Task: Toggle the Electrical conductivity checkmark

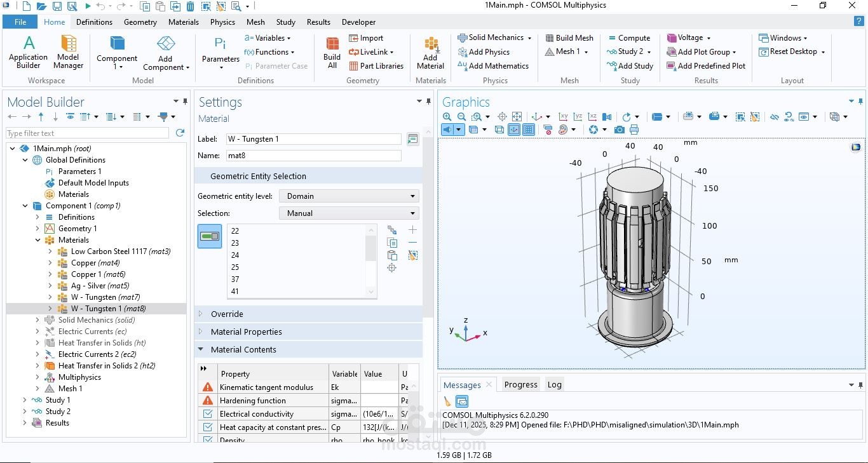Action: [x=208, y=414]
